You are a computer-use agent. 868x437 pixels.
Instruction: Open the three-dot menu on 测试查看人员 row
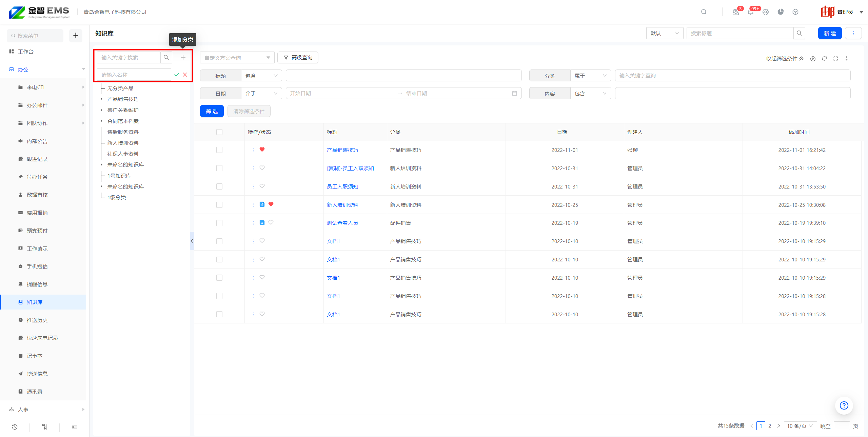pyautogui.click(x=254, y=223)
